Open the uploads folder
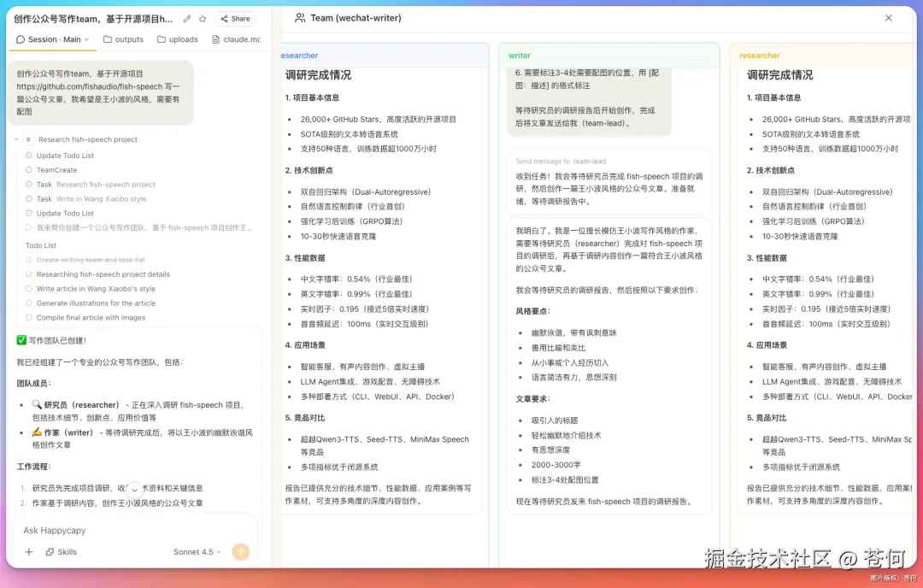Viewport: 923px width, 588px height. [x=177, y=38]
